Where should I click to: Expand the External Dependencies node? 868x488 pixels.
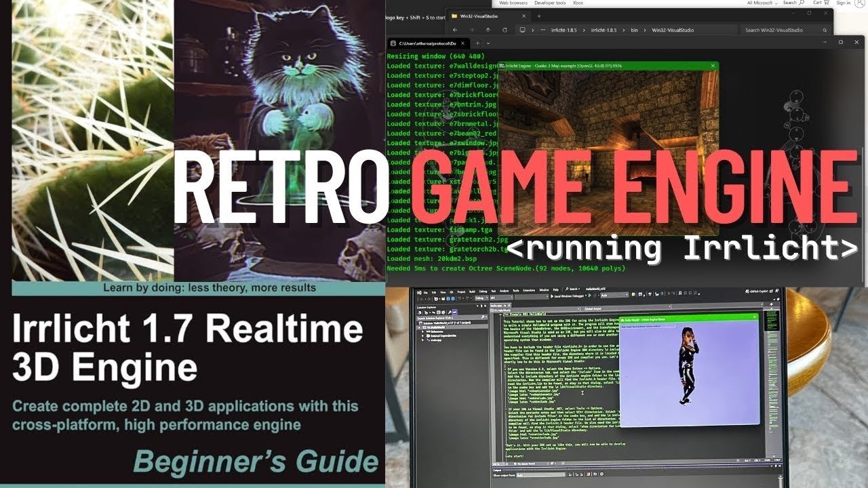(x=422, y=336)
